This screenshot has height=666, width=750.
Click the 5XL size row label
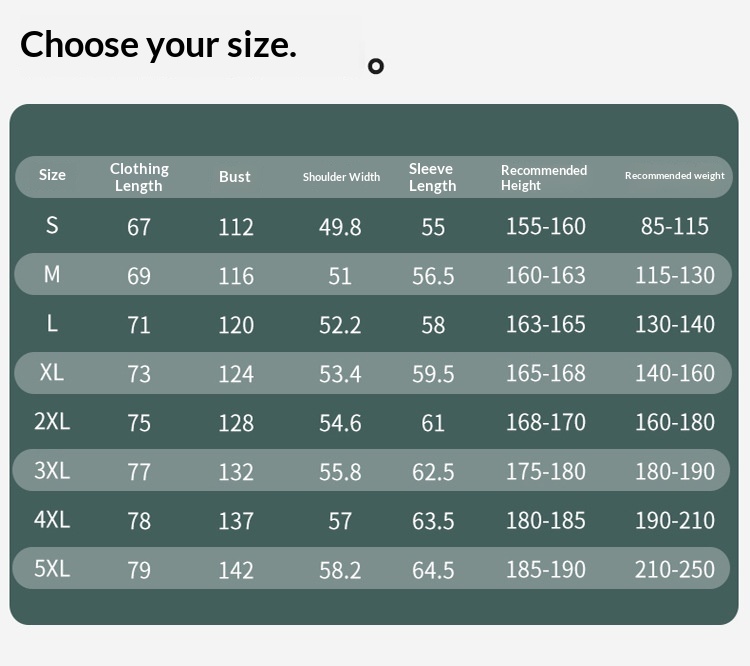click(x=52, y=569)
